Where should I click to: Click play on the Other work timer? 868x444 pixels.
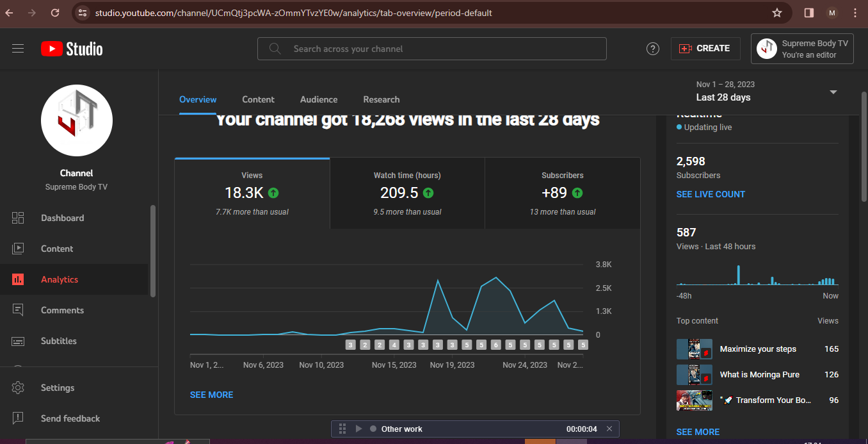358,429
